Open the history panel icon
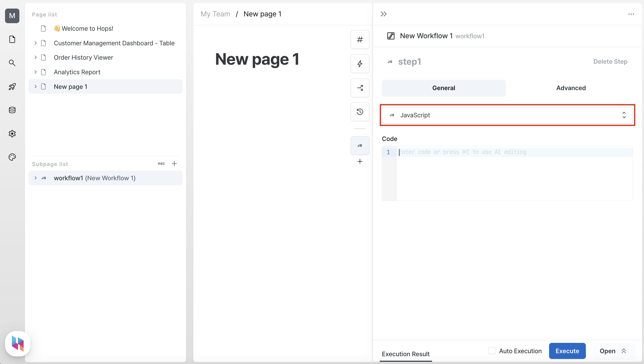 (x=360, y=112)
